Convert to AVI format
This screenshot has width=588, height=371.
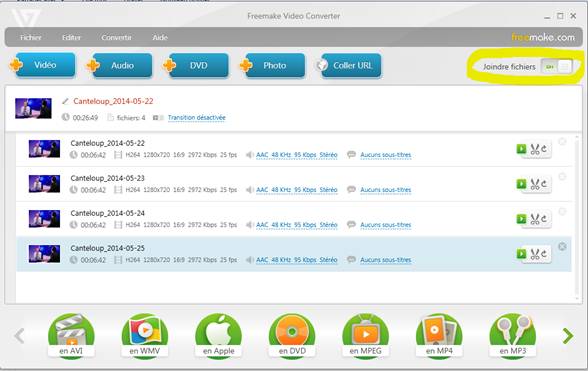pyautogui.click(x=71, y=336)
